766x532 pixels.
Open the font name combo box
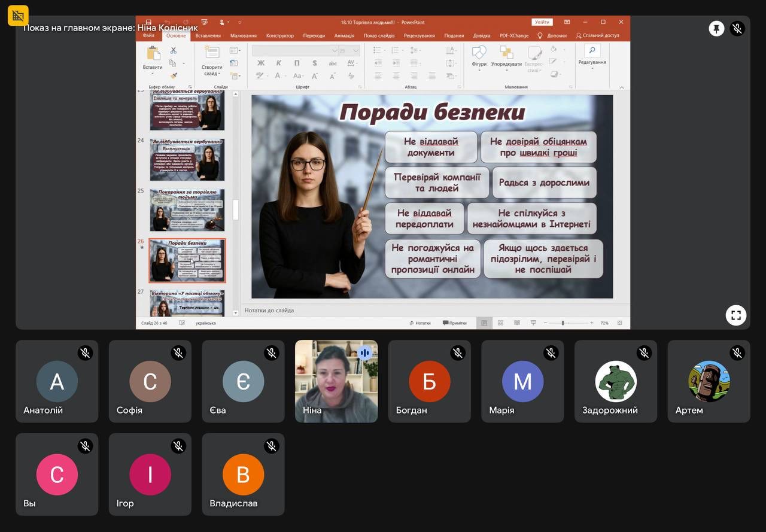295,51
